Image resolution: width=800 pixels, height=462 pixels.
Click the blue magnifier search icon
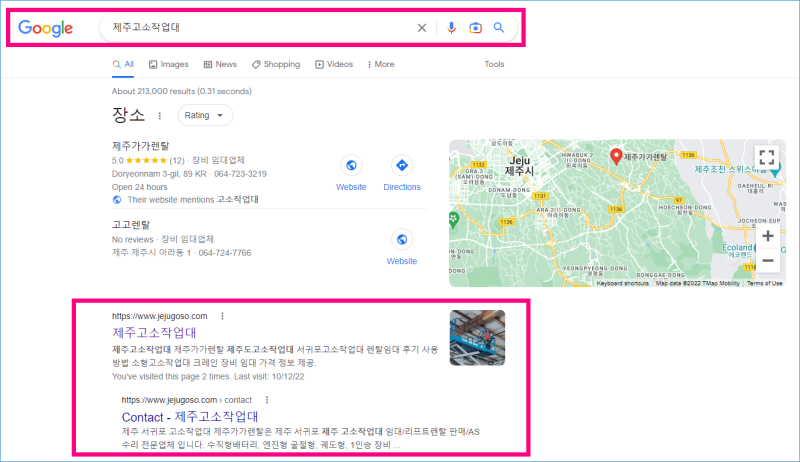[x=499, y=28]
